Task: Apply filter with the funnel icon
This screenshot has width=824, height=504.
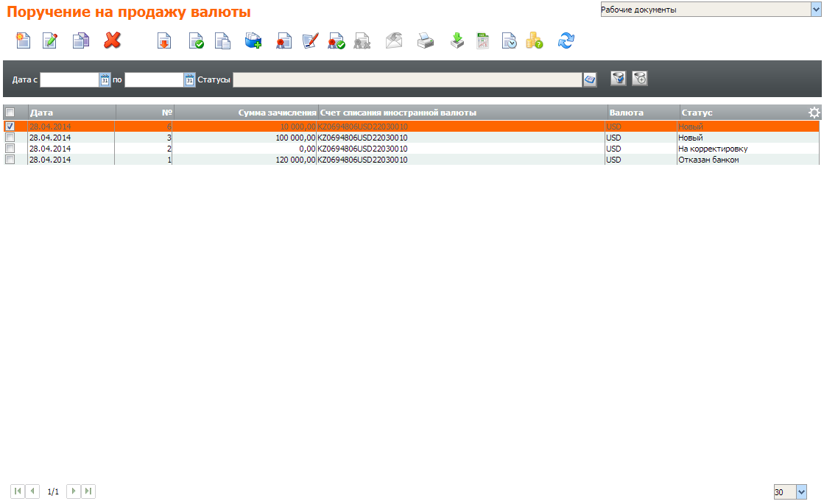Action: (619, 78)
